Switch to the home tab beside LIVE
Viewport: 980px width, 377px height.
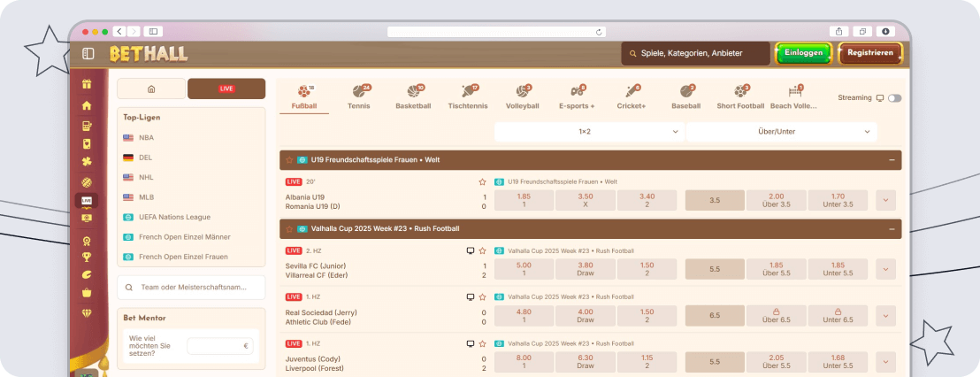151,88
